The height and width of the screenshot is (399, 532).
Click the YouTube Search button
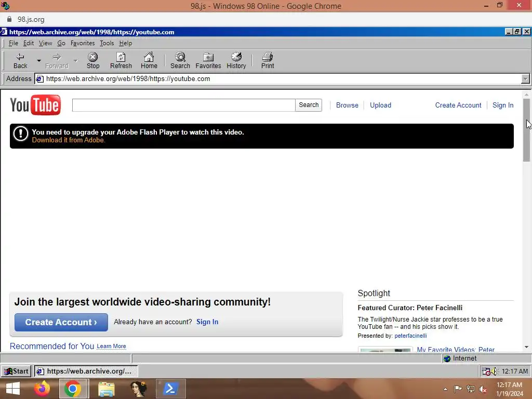309,105
